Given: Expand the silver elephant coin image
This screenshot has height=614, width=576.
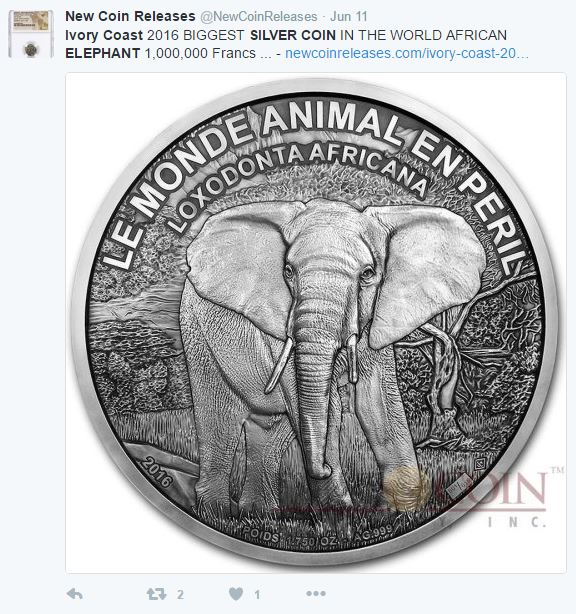Looking at the screenshot, I should pyautogui.click(x=316, y=323).
